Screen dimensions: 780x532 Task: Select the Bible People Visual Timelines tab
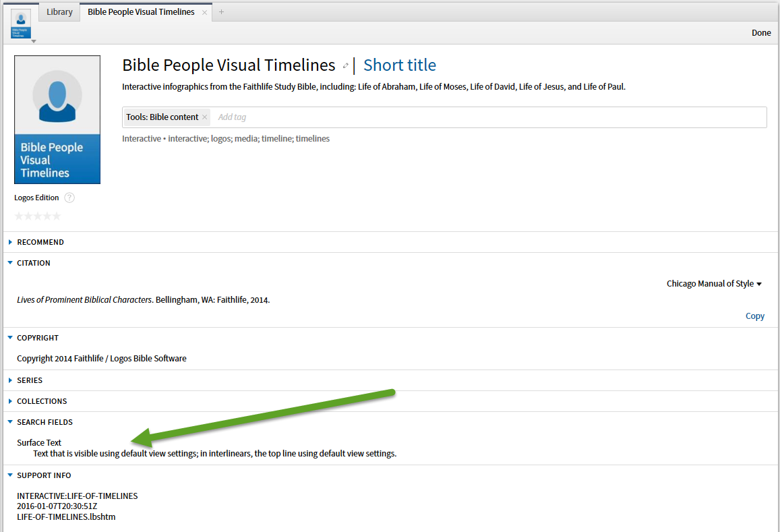(141, 12)
